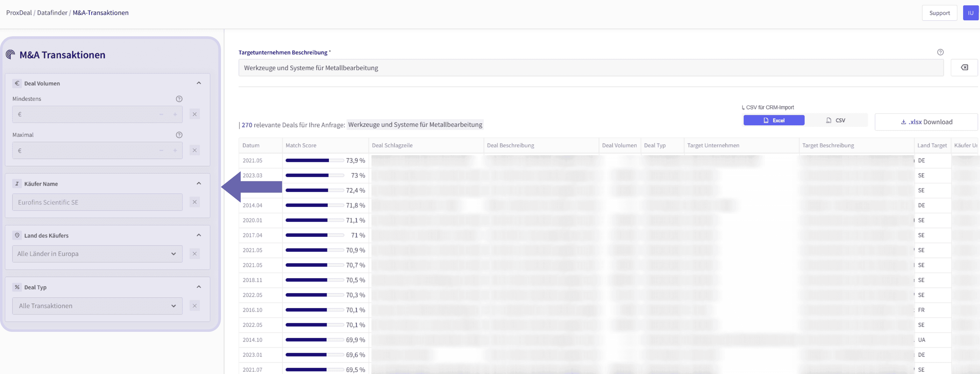The width and height of the screenshot is (980, 374).
Task: Click the Deal Volumen column header
Action: pyautogui.click(x=619, y=145)
